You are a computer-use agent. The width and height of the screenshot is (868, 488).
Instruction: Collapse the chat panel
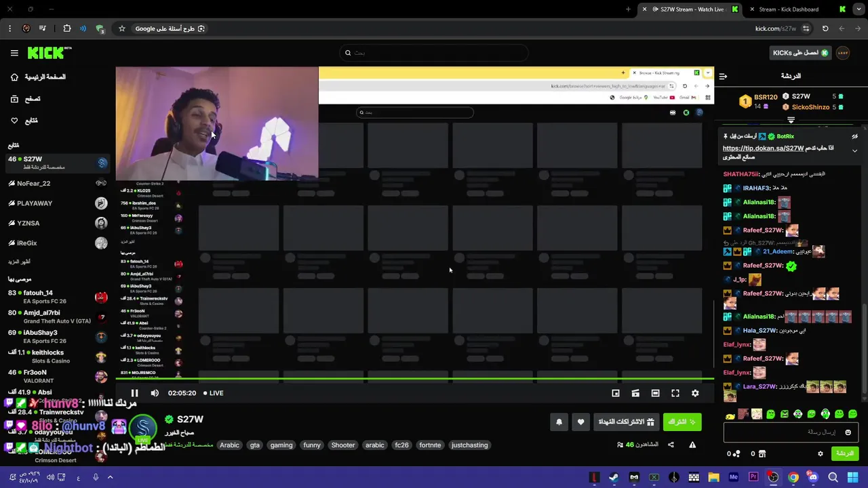pos(723,76)
